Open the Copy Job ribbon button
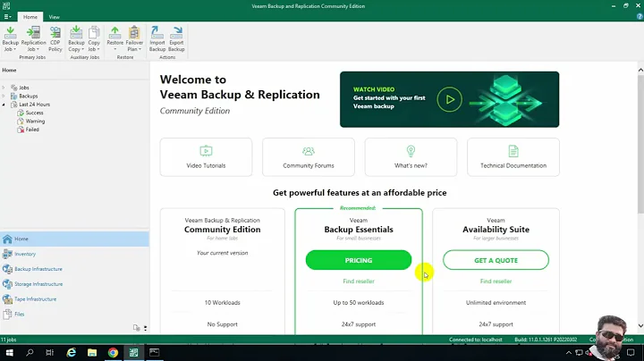Viewport: 644px width, 361px height. coord(94,39)
